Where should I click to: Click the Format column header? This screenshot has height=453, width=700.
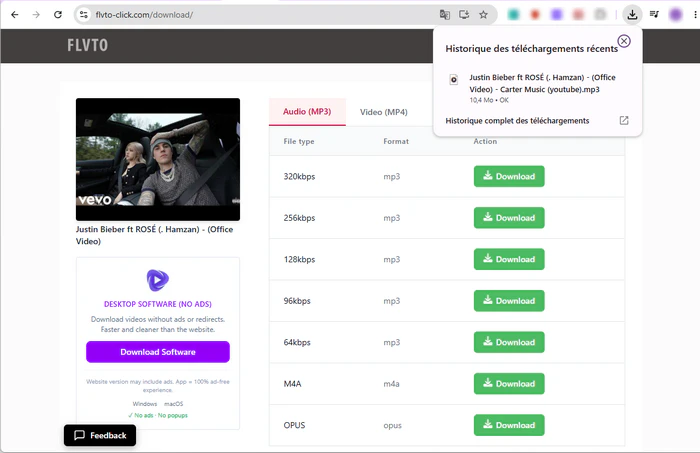396,141
